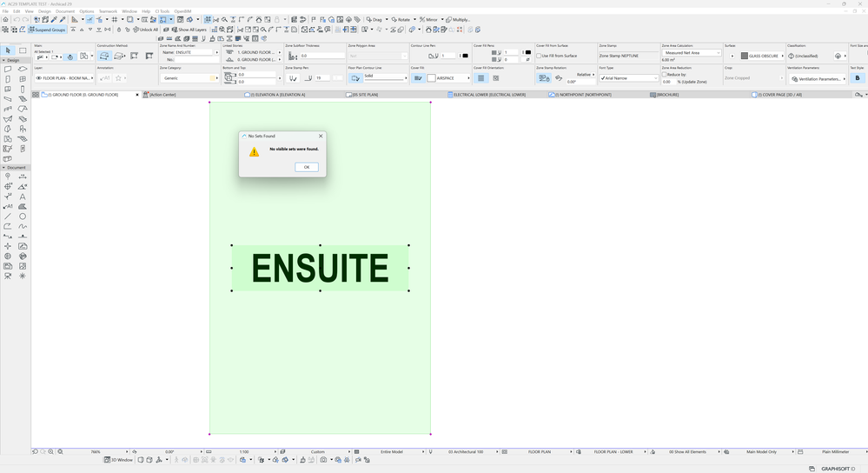Collapse the Document toolbox section
Viewport: 868px width, 473px height.
[x=3, y=167]
